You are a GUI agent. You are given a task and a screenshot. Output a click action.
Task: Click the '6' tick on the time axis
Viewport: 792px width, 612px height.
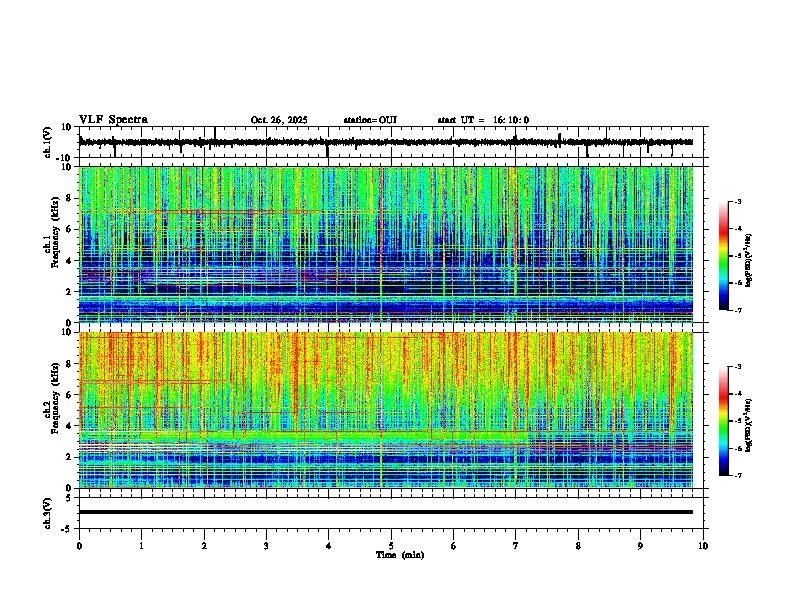(454, 546)
